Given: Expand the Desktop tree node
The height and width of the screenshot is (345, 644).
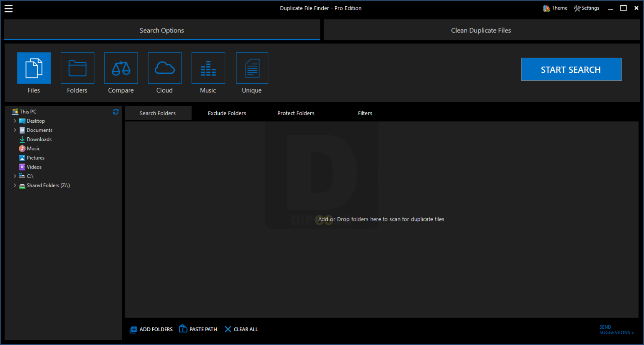Looking at the screenshot, I should [15, 121].
